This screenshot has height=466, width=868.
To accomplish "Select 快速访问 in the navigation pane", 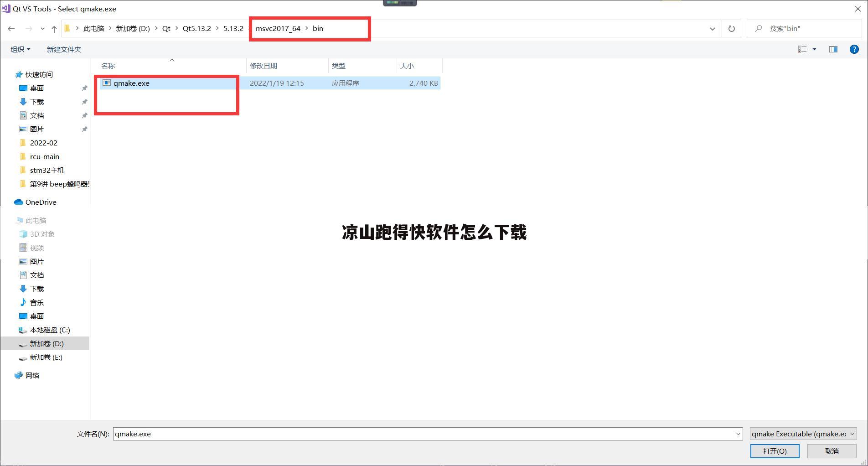I will click(x=39, y=74).
